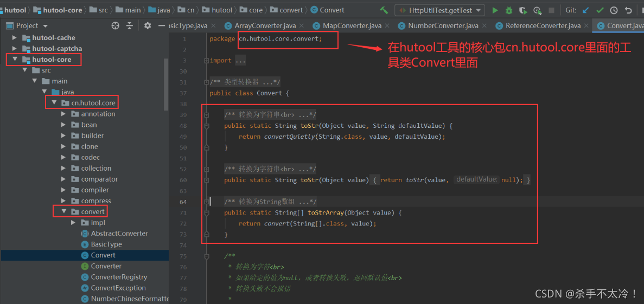Click the convert folder breadcrumb
644x304 pixels.
coord(288,10)
